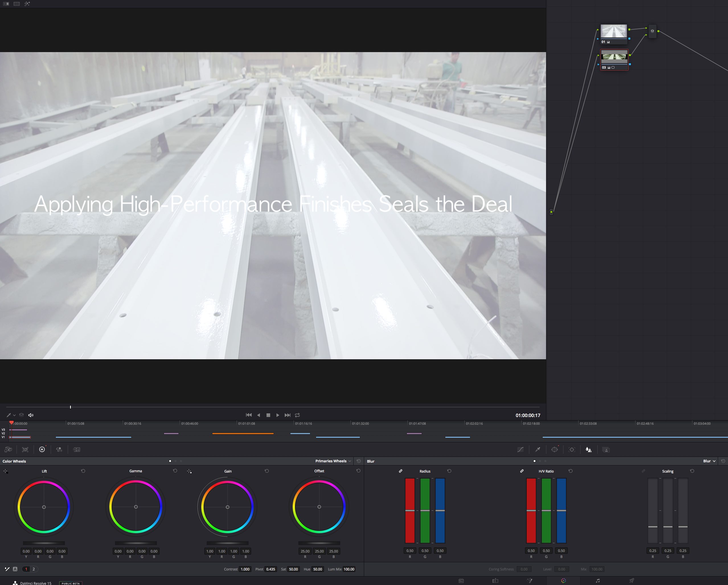The image size is (728, 585).
Task: Select the layer mixer node
Action: click(652, 31)
